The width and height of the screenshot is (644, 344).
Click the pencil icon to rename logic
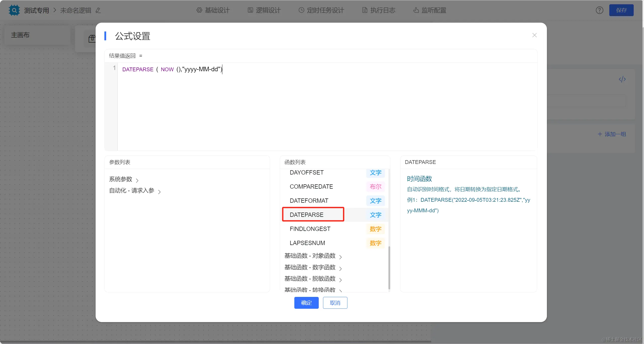coord(98,10)
